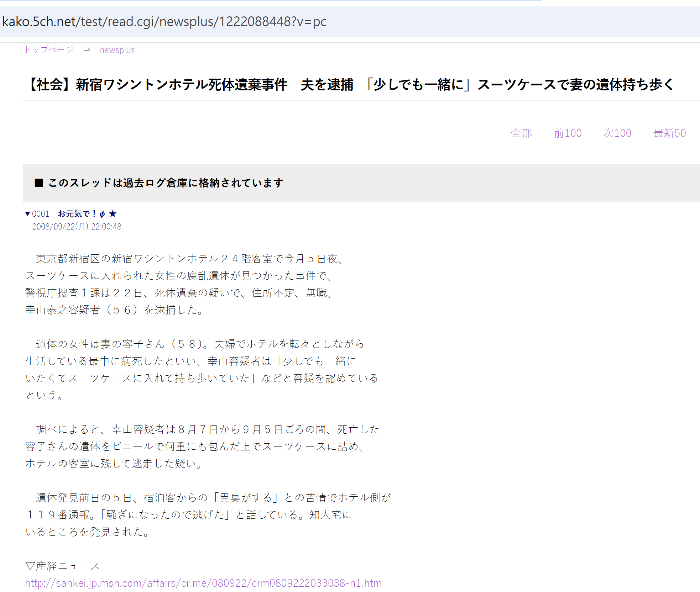Click the ★ star after poster name
The width and height of the screenshot is (700, 592).
click(113, 214)
